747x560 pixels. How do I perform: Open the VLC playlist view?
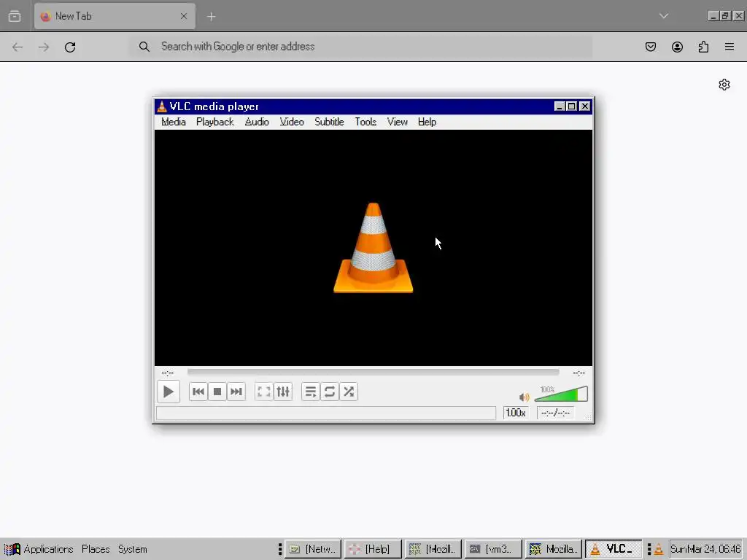pos(311,392)
